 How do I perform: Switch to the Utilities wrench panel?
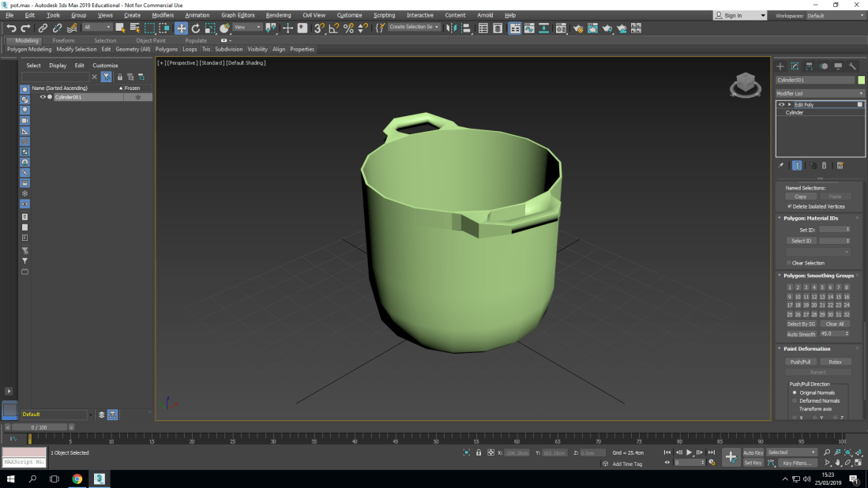coord(853,66)
